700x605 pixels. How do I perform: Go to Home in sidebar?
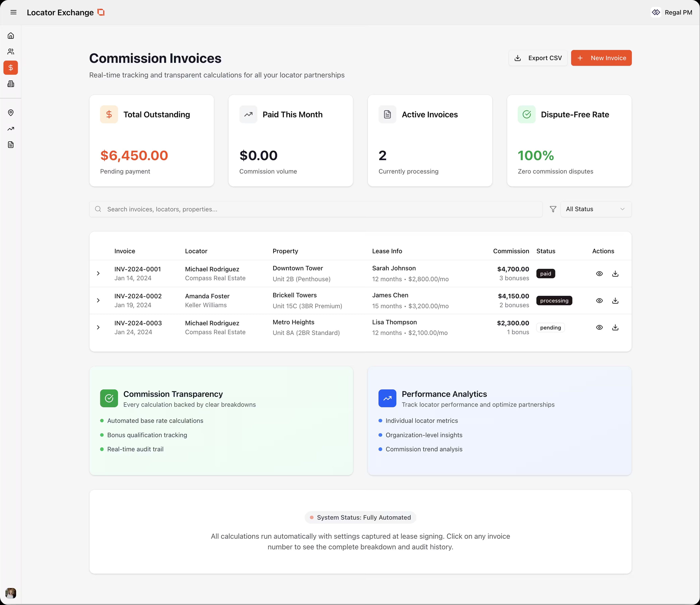point(11,36)
